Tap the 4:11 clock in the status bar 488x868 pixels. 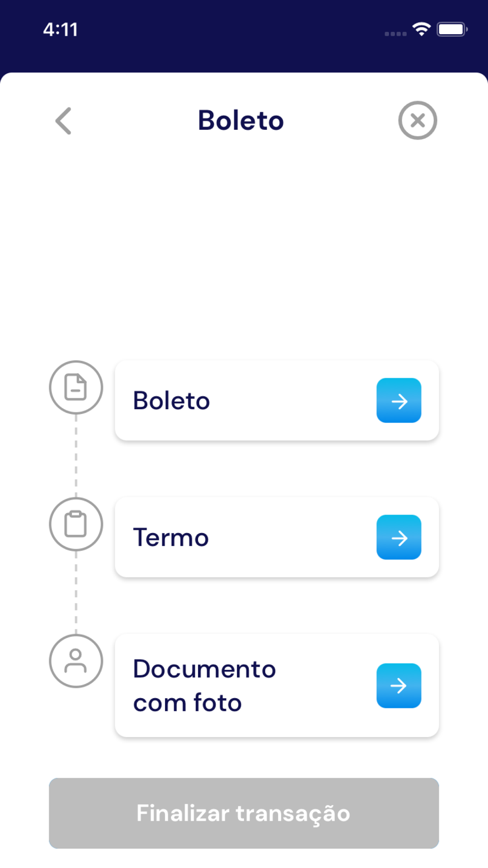point(61,30)
